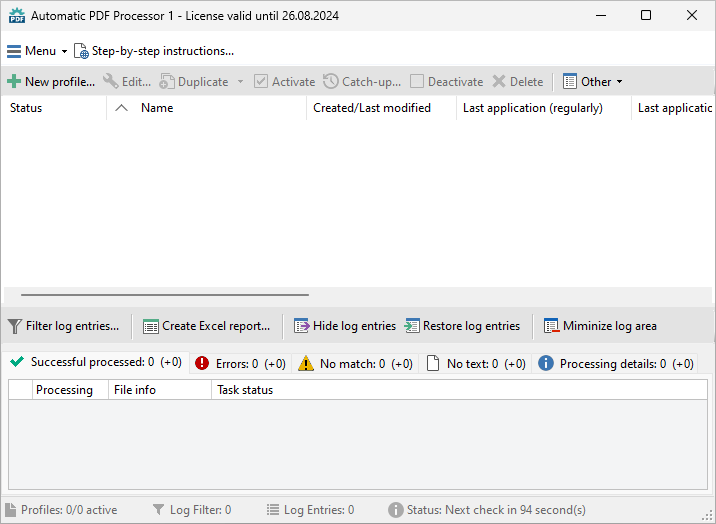
Task: Minimize the Automatic PDF Processor window
Action: click(601, 16)
